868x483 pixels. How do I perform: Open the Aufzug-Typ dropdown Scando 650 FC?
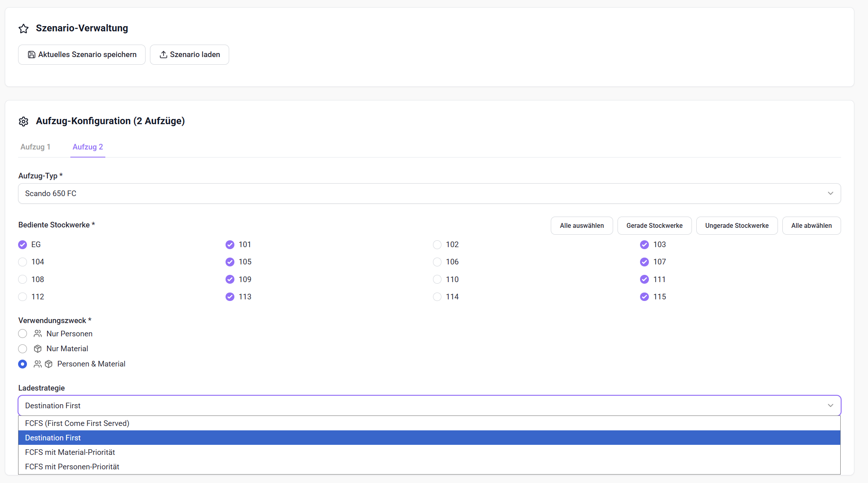(429, 194)
